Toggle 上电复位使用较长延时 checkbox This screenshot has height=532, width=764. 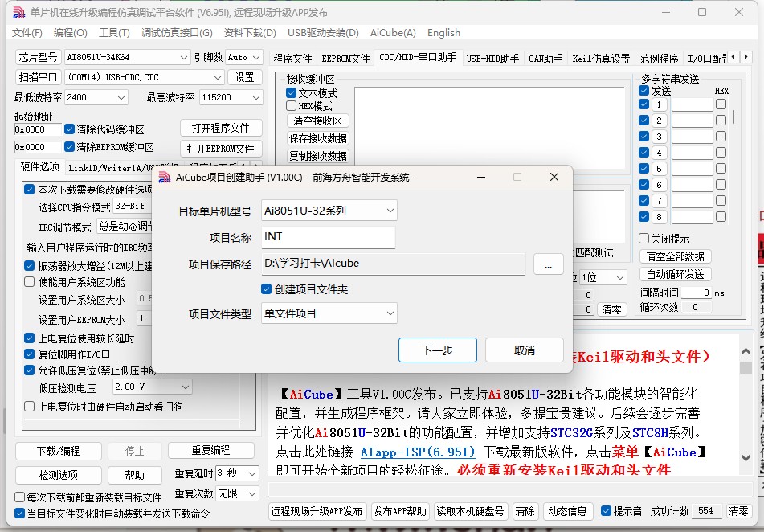pyautogui.click(x=29, y=338)
